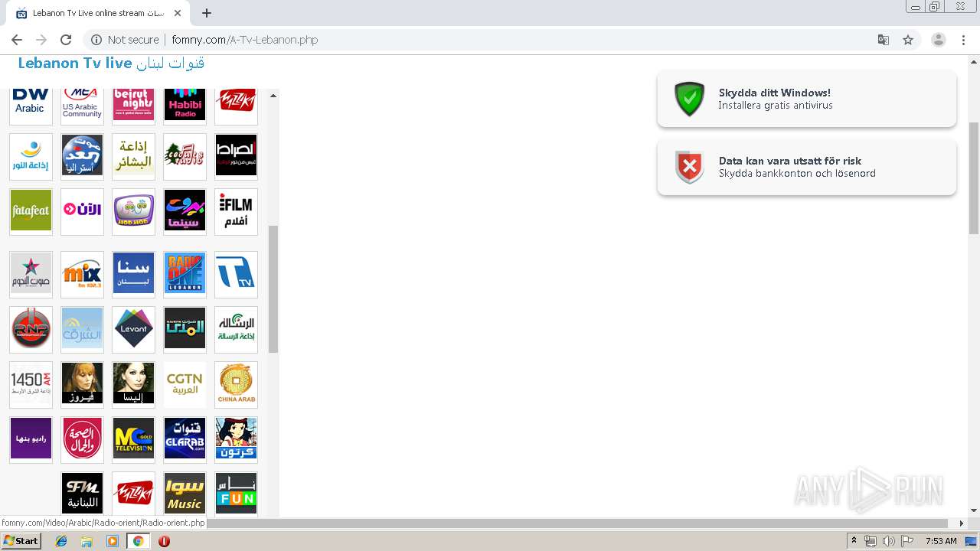The height and width of the screenshot is (551, 980).
Task: Open the Hod Hod cartoon channel tile
Action: pos(133,211)
